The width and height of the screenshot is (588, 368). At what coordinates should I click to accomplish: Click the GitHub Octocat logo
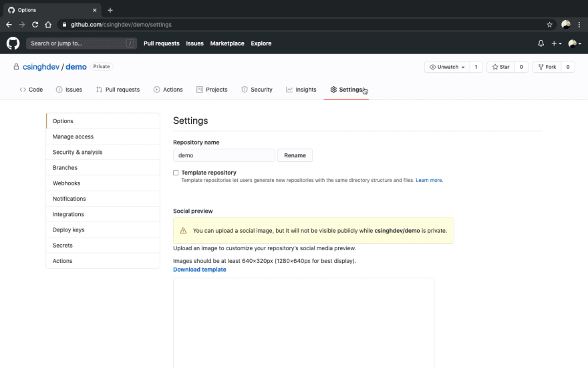tap(13, 43)
